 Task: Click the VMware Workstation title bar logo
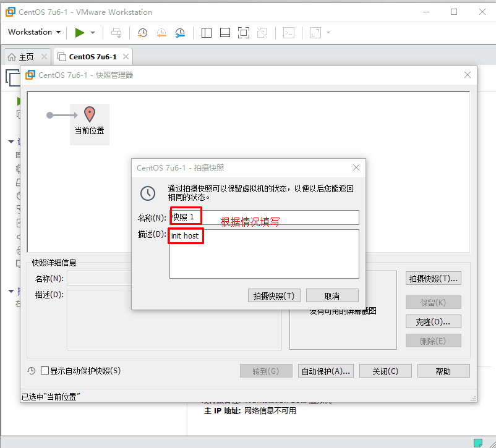coord(10,12)
